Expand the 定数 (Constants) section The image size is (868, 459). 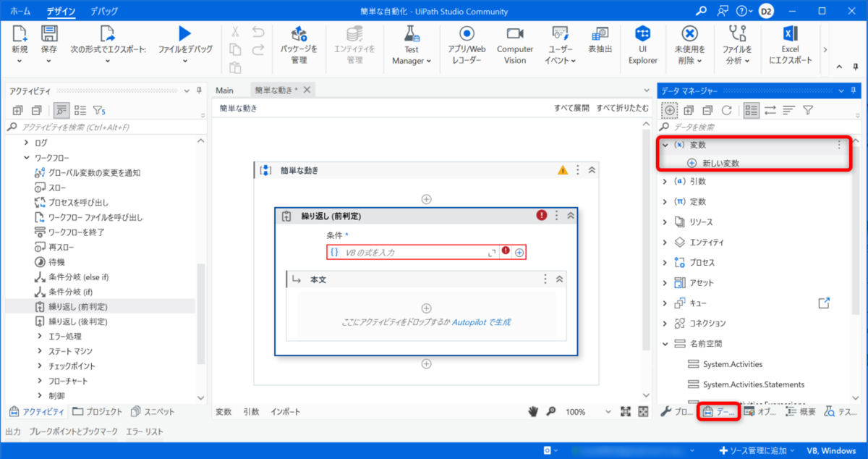[665, 201]
